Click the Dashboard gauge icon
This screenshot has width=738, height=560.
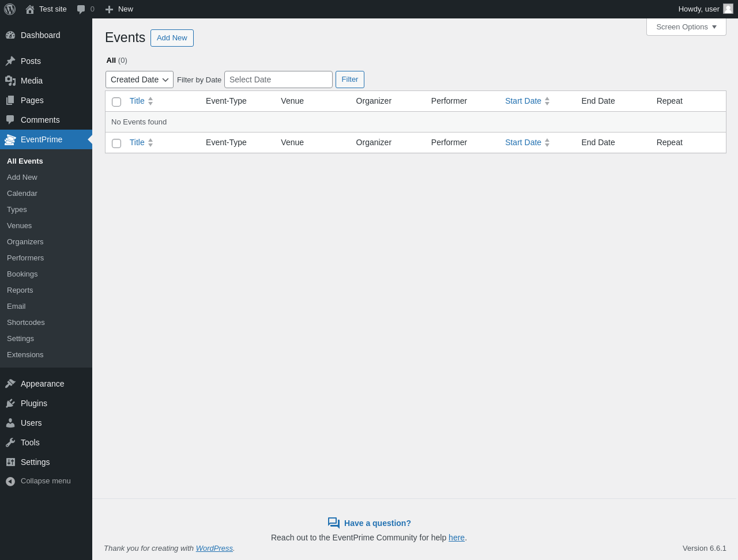coord(10,35)
